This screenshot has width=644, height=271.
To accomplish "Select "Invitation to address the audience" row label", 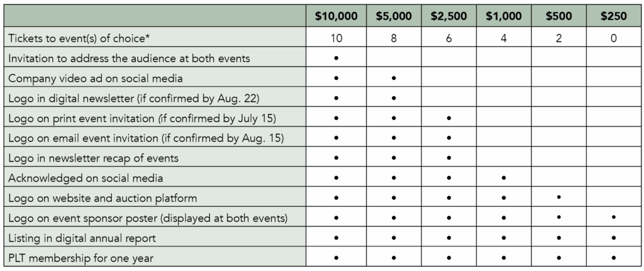I will click(129, 58).
